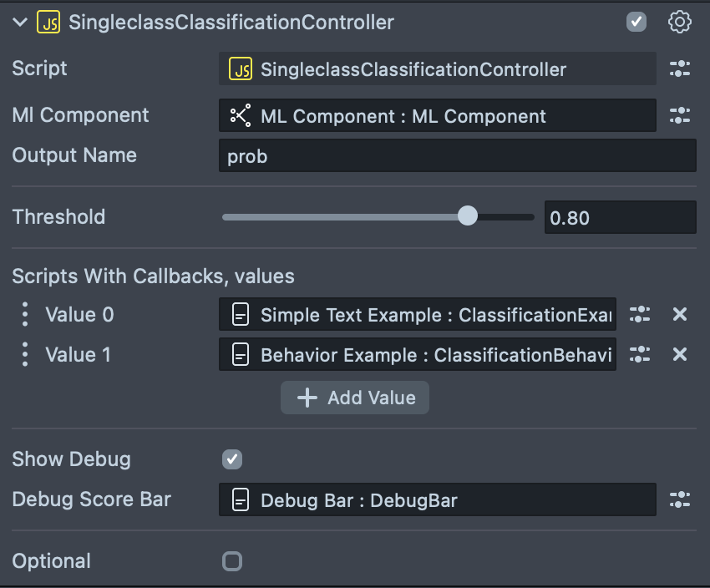Remove Value 1 with its X icon
Viewport: 710px width, 588px height.
pos(680,355)
